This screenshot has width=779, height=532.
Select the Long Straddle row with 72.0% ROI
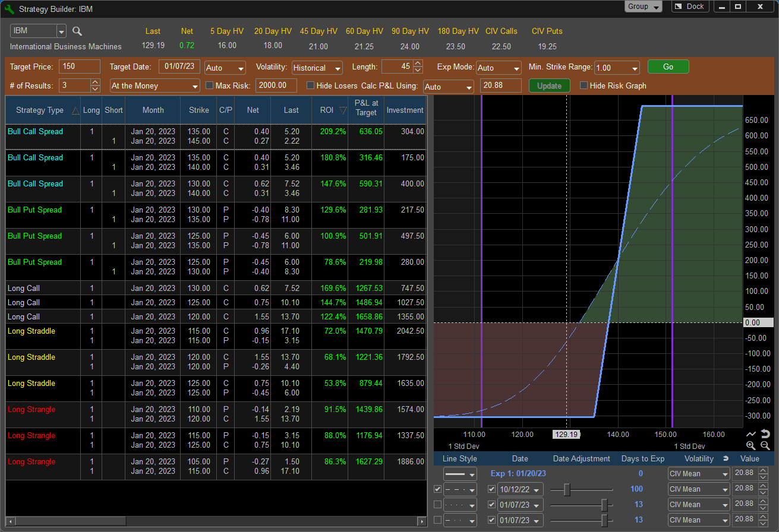[216, 336]
